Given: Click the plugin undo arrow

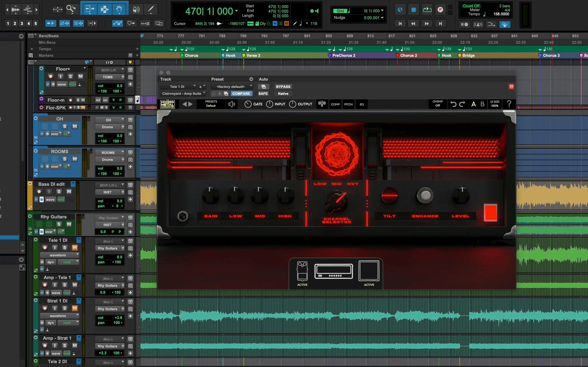Looking at the screenshot, I should tap(453, 104).
